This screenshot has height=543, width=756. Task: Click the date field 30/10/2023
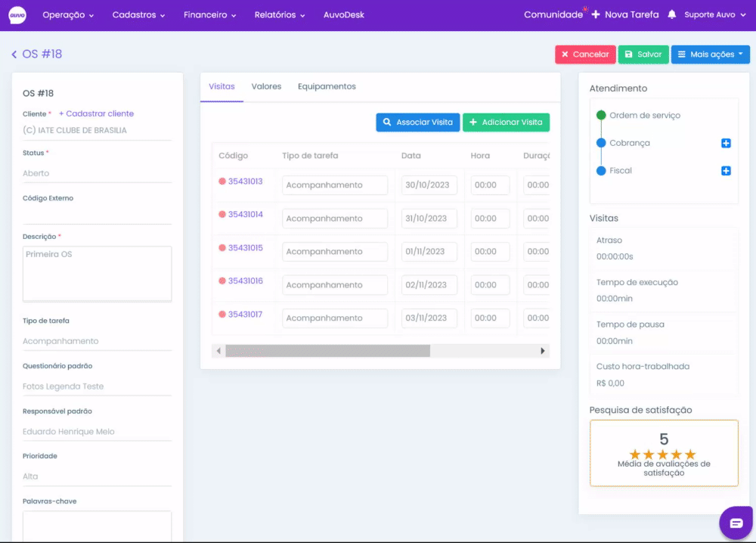429,185
